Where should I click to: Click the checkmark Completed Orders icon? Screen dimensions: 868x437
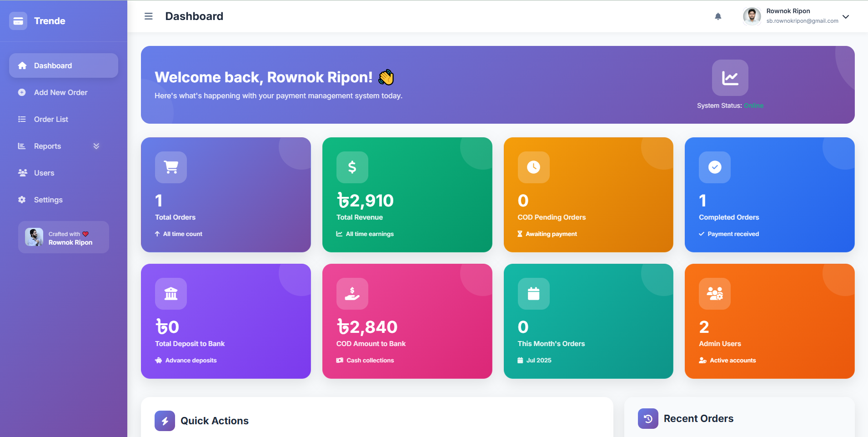click(x=714, y=167)
